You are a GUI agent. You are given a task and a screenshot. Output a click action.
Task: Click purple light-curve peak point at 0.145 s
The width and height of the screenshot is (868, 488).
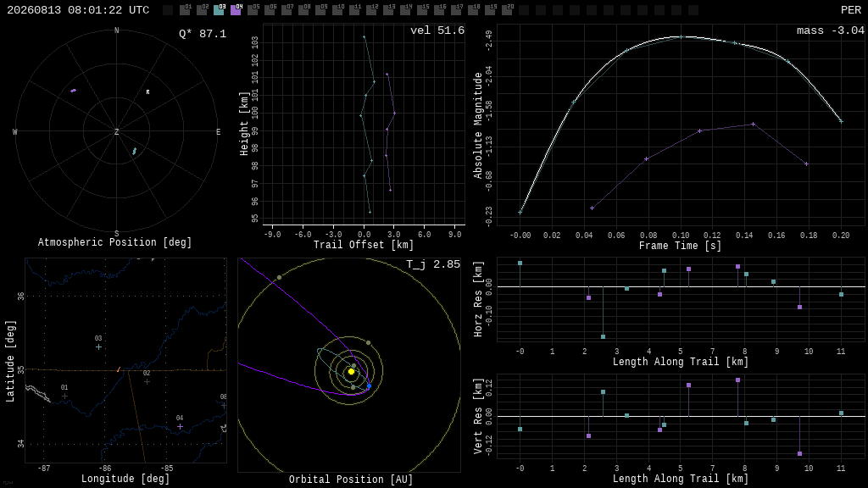click(x=753, y=124)
